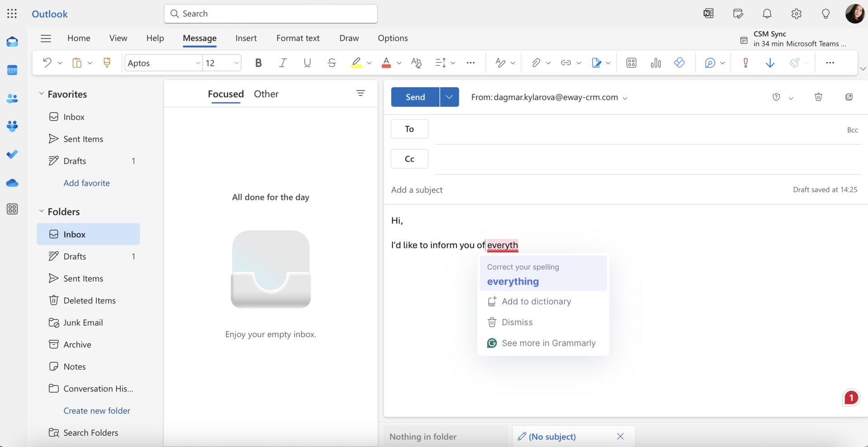Image resolution: width=868 pixels, height=447 pixels.
Task: Open Calendar in left app rail
Action: pos(12,70)
